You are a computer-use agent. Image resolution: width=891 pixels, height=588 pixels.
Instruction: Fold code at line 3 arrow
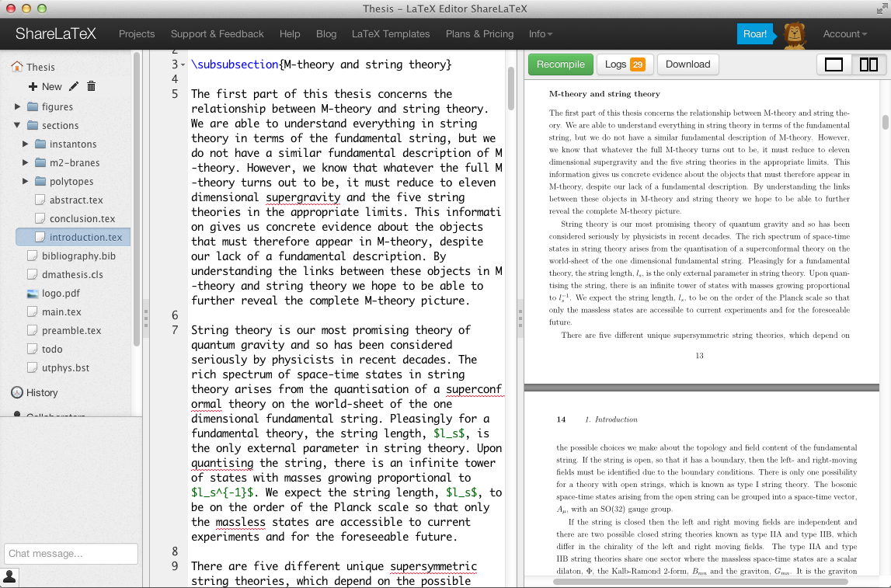click(183, 64)
